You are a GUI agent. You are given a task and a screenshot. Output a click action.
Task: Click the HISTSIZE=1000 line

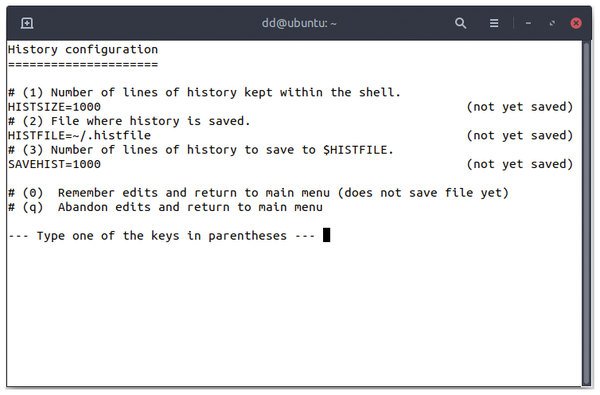point(54,107)
